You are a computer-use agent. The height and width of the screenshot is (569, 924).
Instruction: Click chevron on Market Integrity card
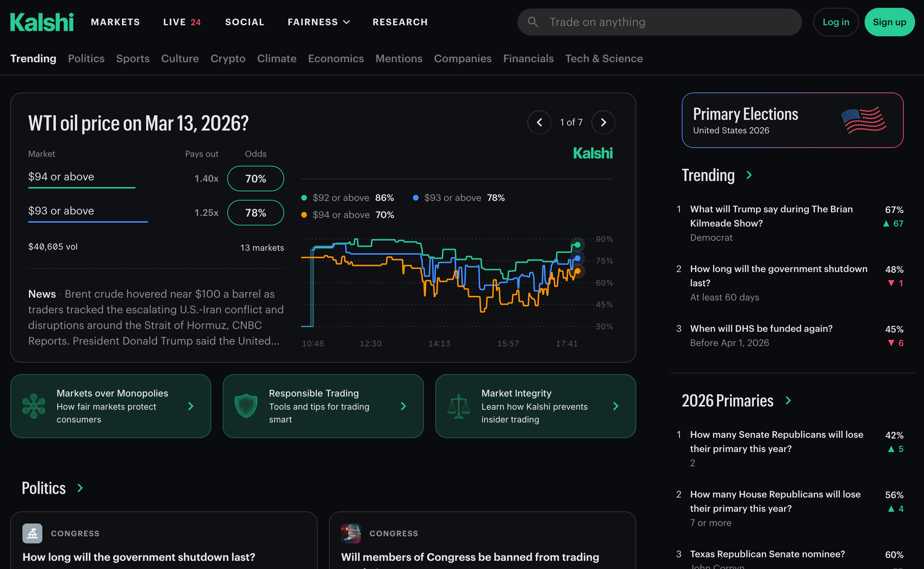pyautogui.click(x=616, y=406)
